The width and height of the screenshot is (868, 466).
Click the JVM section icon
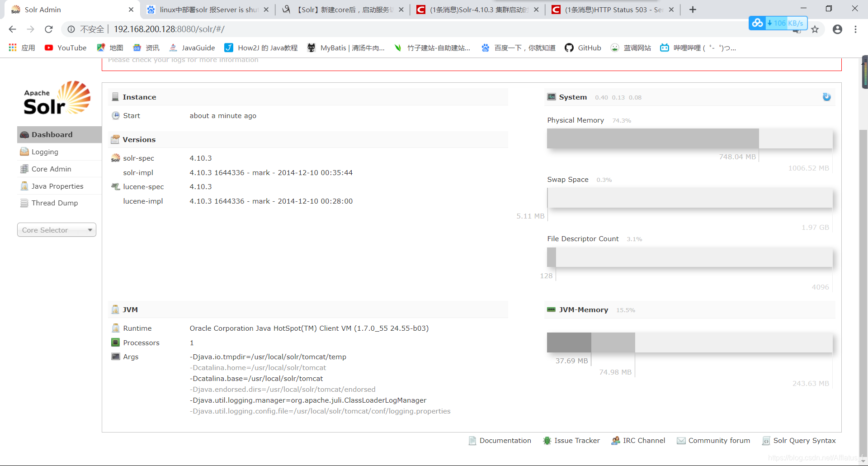[115, 309]
